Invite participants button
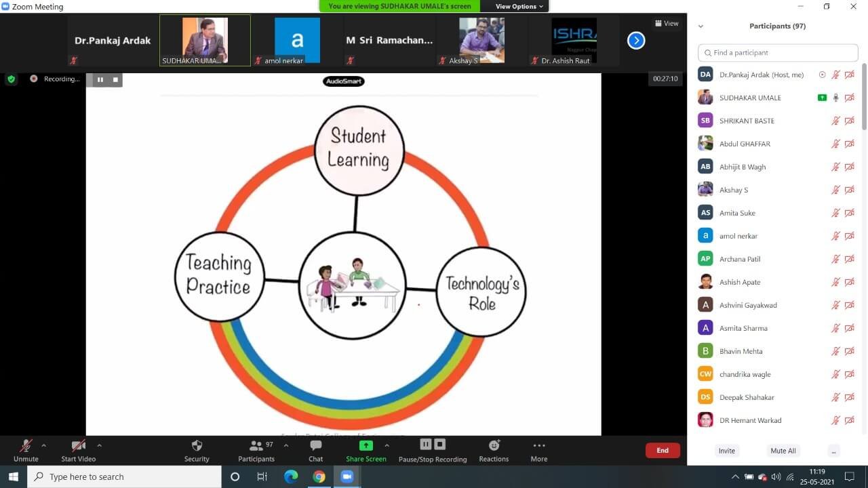This screenshot has height=488, width=868. pyautogui.click(x=727, y=451)
